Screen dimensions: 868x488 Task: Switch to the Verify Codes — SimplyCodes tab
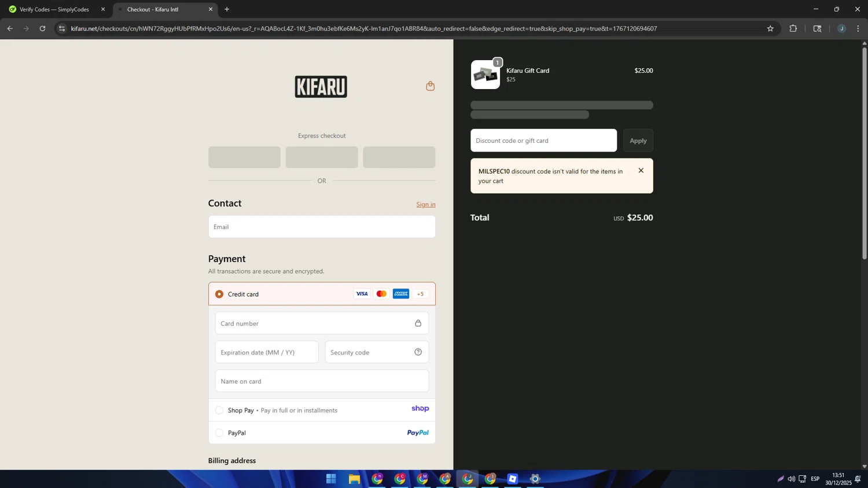[x=56, y=9]
